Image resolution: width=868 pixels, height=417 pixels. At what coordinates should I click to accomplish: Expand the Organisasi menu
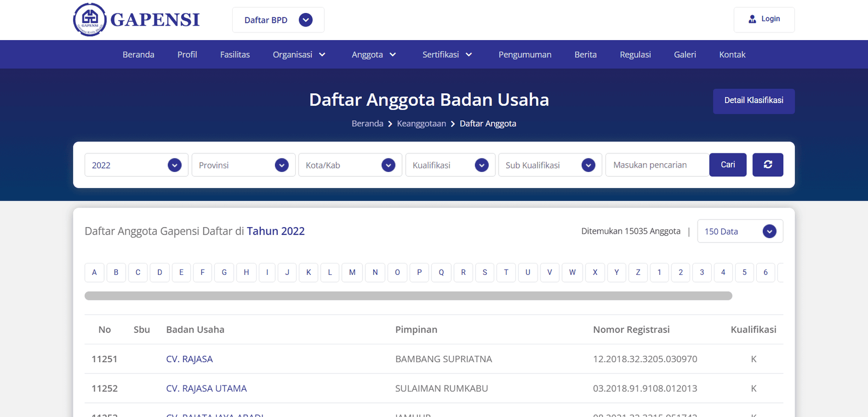tap(299, 54)
